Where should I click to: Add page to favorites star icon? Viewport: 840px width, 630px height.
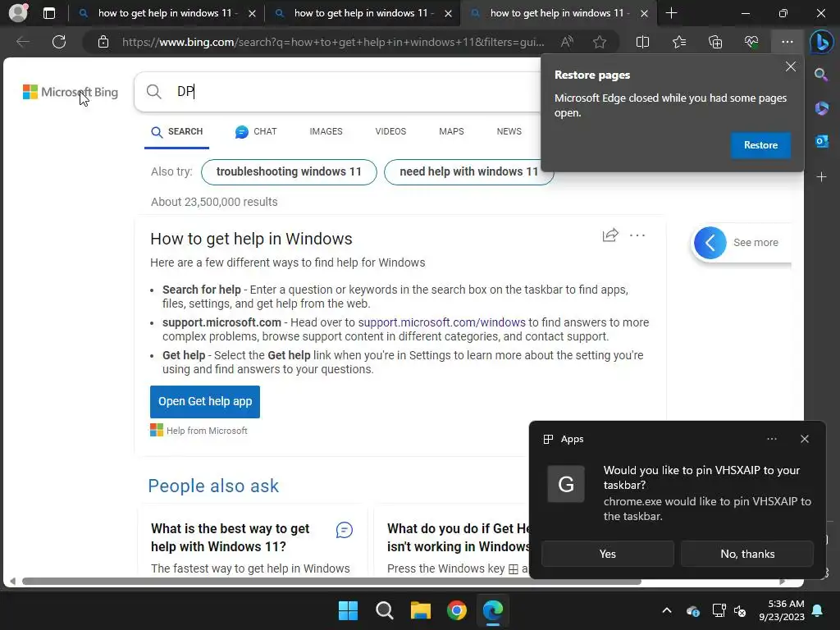click(600, 42)
